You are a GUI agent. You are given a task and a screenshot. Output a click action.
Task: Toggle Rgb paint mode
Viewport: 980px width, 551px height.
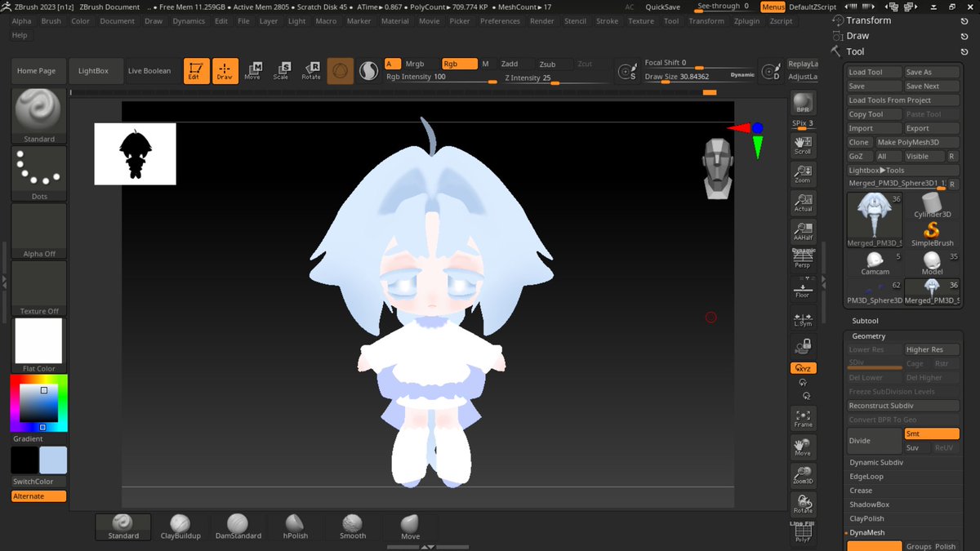coord(460,64)
